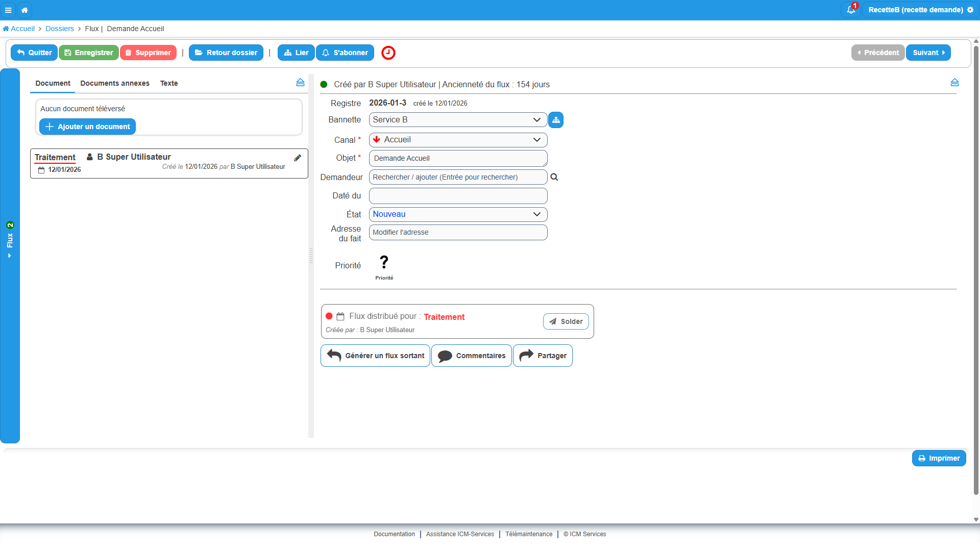
Task: Open the notifications bell
Action: [x=850, y=10]
